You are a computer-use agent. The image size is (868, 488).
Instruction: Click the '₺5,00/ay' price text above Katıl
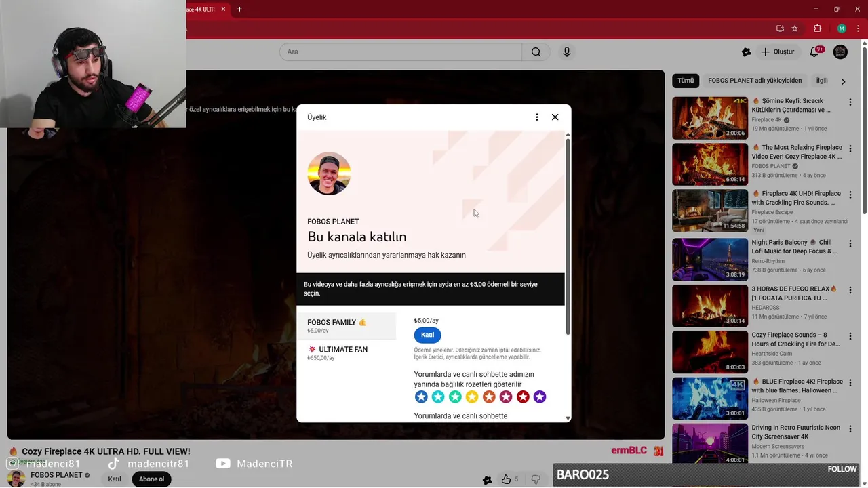[x=427, y=321]
